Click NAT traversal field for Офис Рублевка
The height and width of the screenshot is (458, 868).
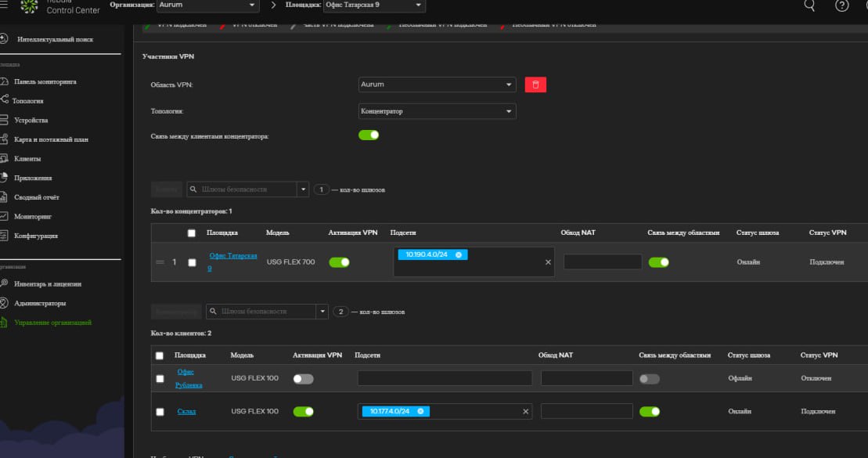tap(587, 378)
